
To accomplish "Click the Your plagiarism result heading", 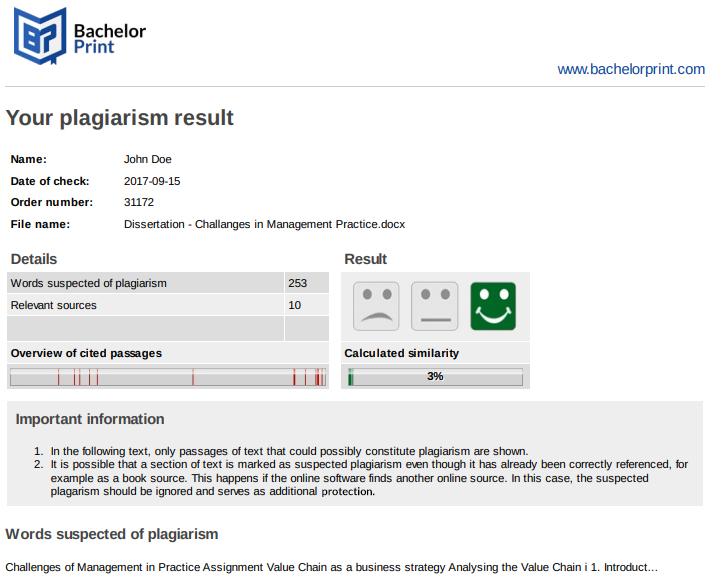I will [x=119, y=118].
